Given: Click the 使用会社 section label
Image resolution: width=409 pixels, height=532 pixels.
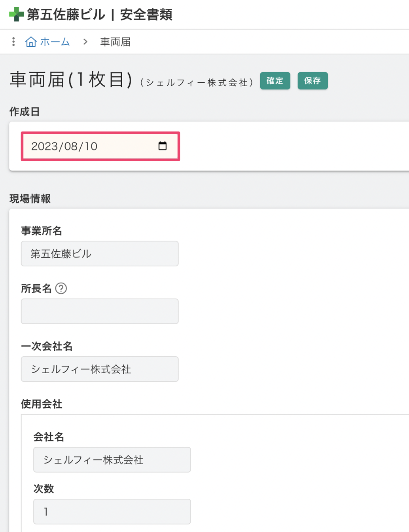Looking at the screenshot, I should click(x=42, y=404).
